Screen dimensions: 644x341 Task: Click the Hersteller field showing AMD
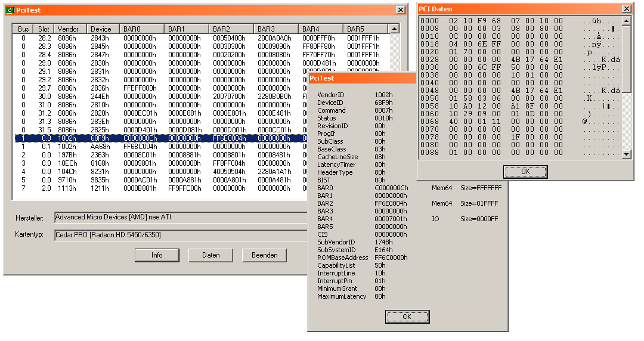[181, 218]
